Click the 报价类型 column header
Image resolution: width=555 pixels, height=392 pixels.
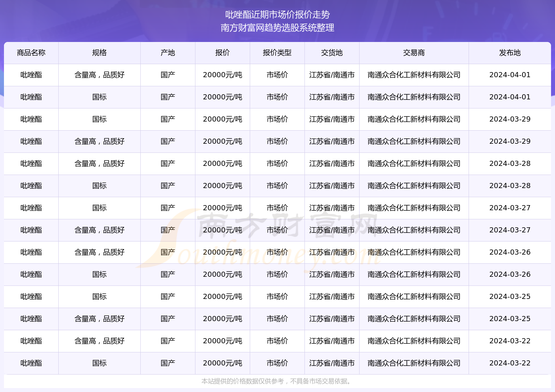click(x=277, y=53)
